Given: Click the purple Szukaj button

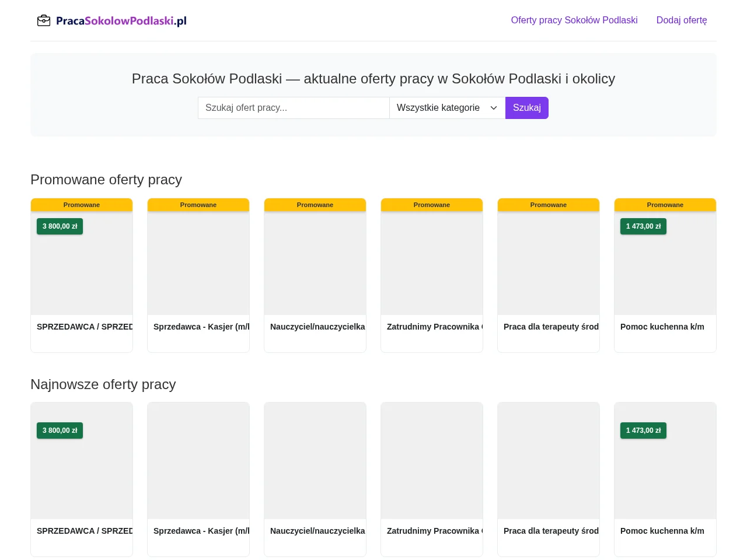Looking at the screenshot, I should pyautogui.click(x=527, y=108).
